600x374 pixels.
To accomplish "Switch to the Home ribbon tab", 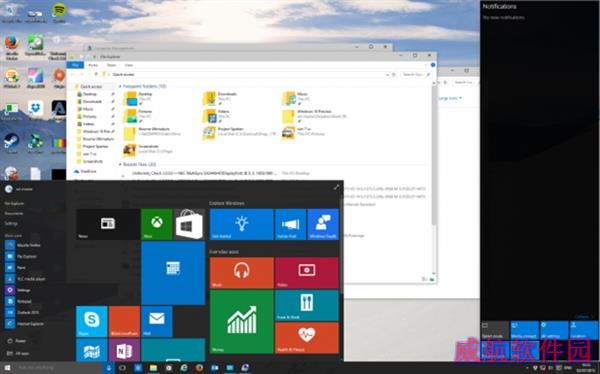I will coord(93,65).
